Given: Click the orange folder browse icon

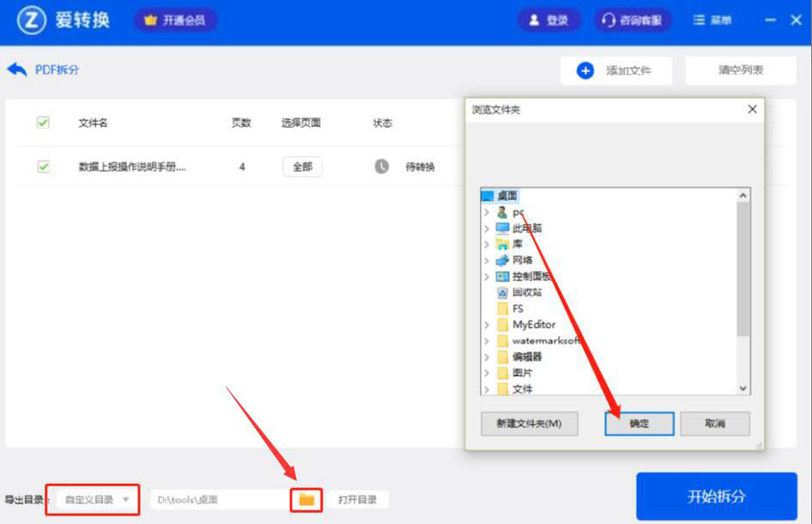Looking at the screenshot, I should click(x=306, y=500).
